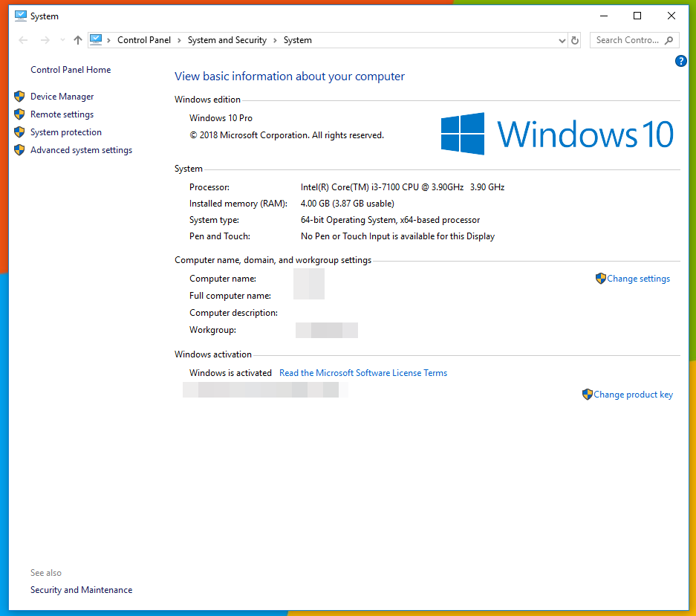Click processor value 'Intel(R) Core(TM) i3-7100'
This screenshot has height=616, width=696.
pos(402,187)
